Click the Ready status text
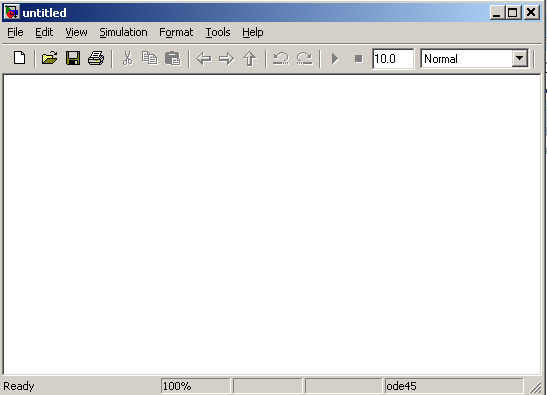 pyautogui.click(x=19, y=386)
